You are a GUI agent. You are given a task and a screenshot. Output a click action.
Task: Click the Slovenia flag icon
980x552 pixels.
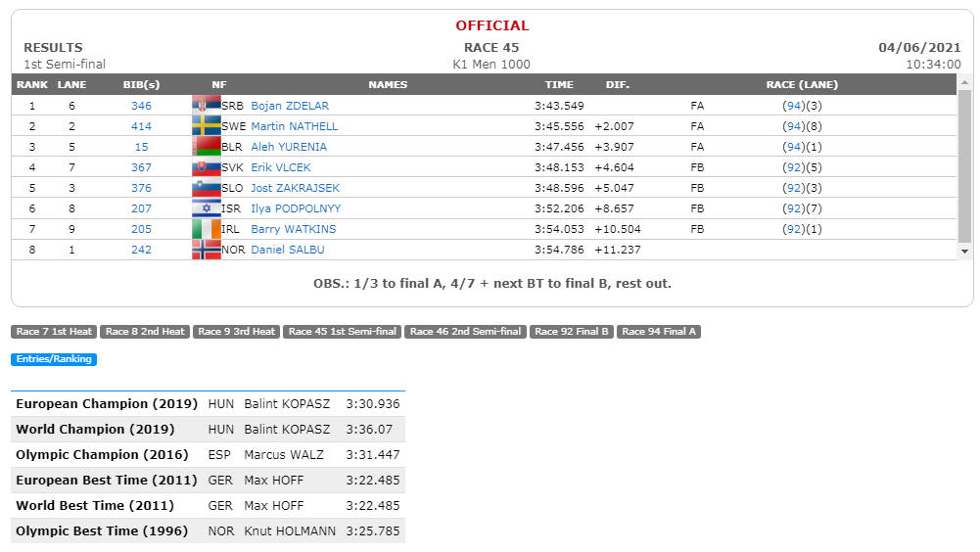(207, 188)
